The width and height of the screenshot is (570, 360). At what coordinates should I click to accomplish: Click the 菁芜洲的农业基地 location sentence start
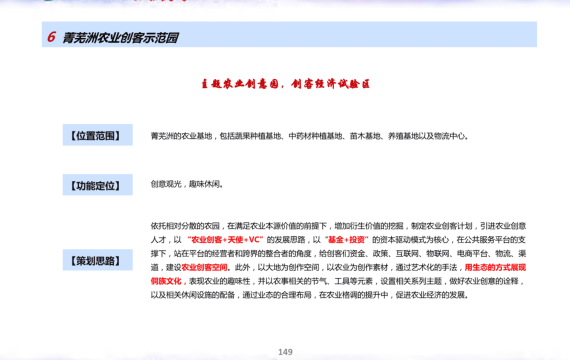pyautogui.click(x=181, y=136)
